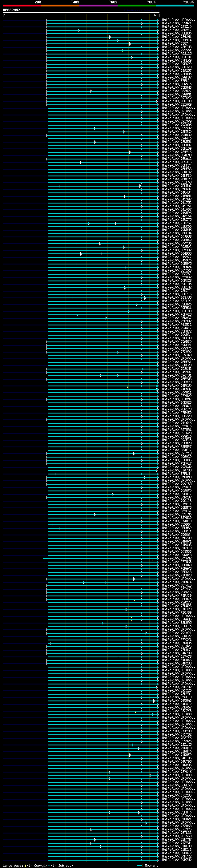Click the UniRef100_C7ENV4 entry

[x=177, y=267]
